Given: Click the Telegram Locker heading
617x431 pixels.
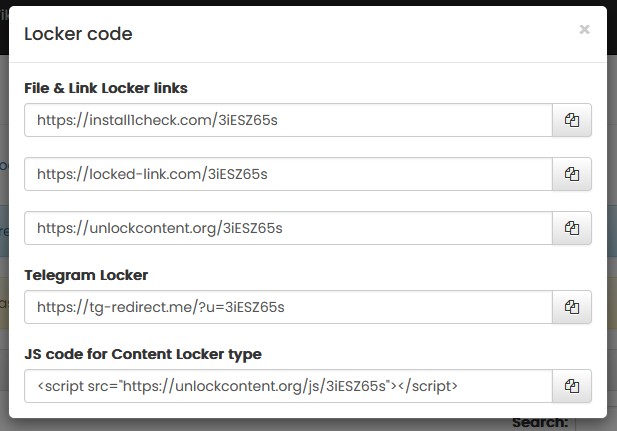Looking at the screenshot, I should [x=86, y=275].
